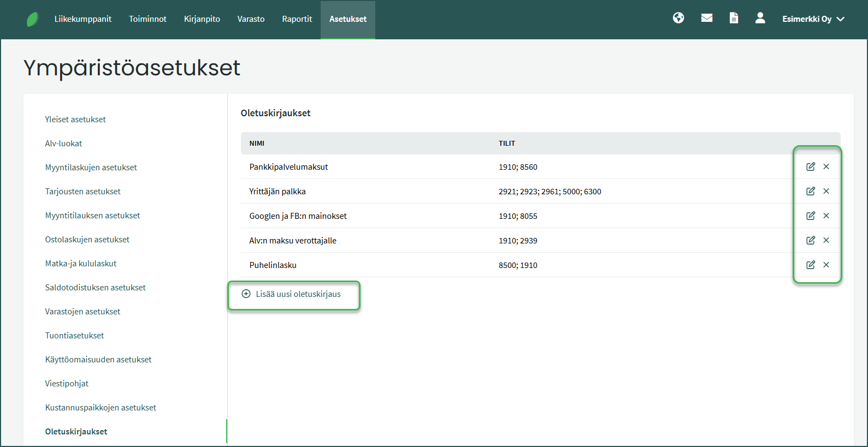Edit the Googlen ja FB:n mainokset row

click(811, 216)
